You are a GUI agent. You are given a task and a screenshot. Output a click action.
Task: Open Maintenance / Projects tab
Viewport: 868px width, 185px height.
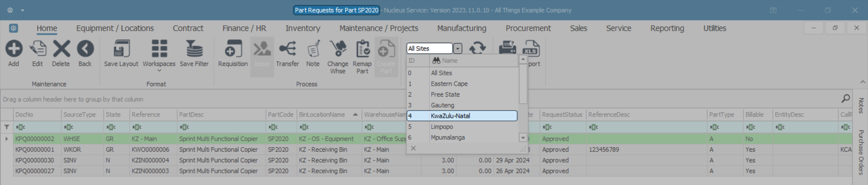tap(379, 28)
